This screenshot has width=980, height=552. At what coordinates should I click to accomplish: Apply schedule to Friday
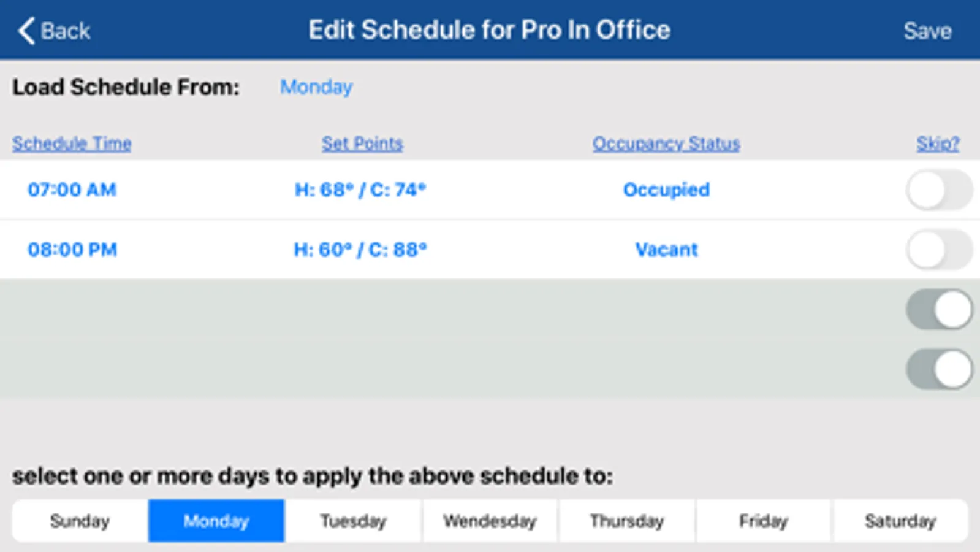click(763, 521)
